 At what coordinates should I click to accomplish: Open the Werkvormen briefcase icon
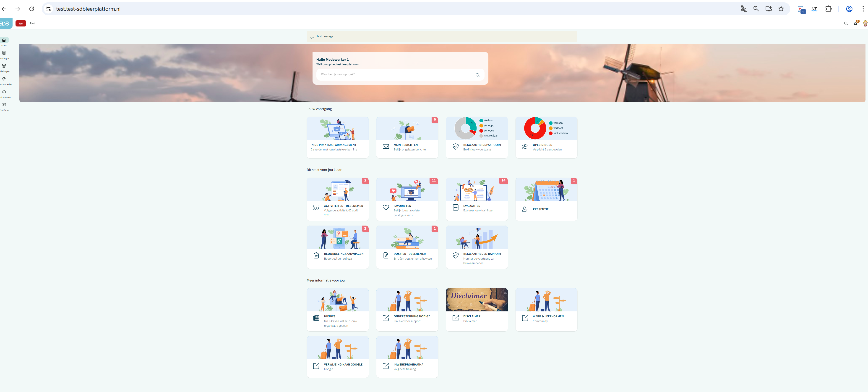pos(4,92)
